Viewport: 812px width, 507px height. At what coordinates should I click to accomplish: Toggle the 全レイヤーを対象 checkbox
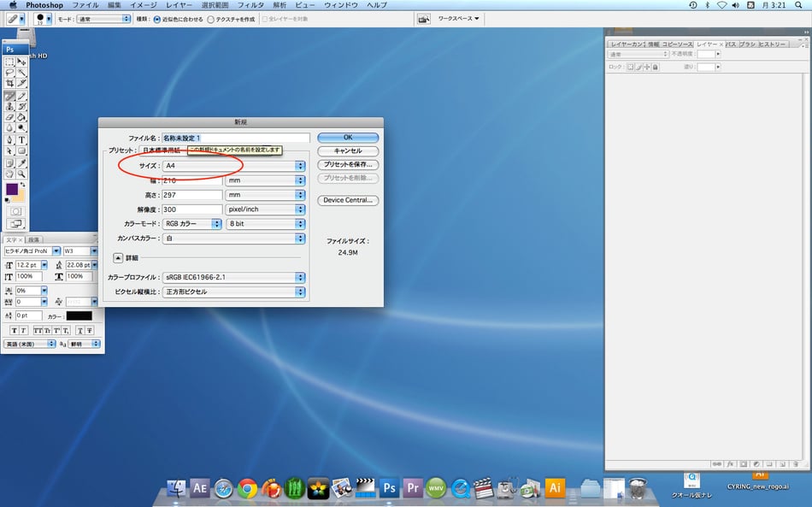(265, 19)
